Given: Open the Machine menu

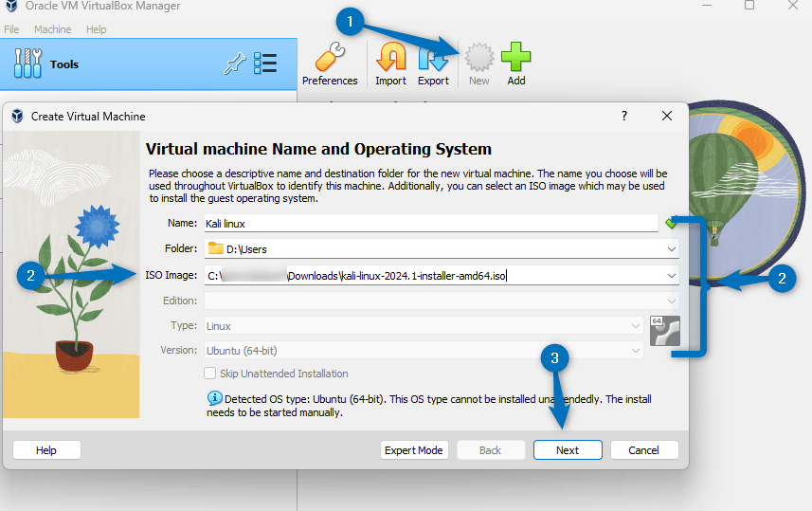Looking at the screenshot, I should pyautogui.click(x=53, y=29).
